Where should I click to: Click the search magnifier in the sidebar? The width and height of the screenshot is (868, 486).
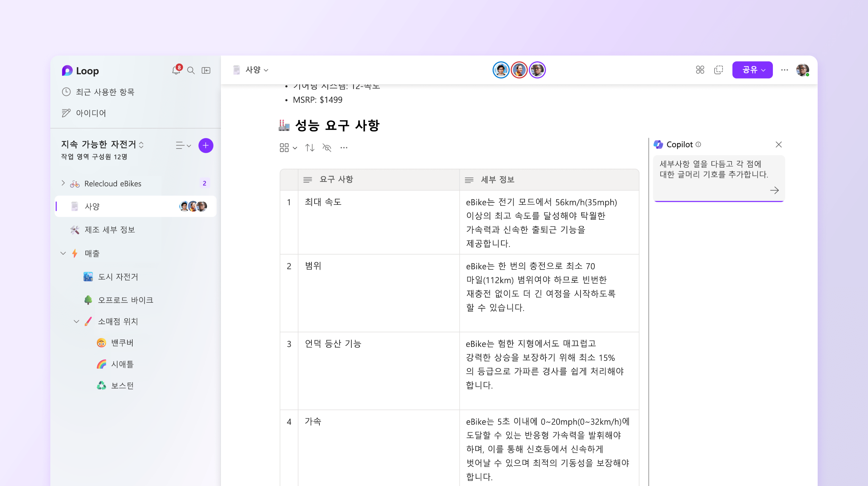point(191,70)
